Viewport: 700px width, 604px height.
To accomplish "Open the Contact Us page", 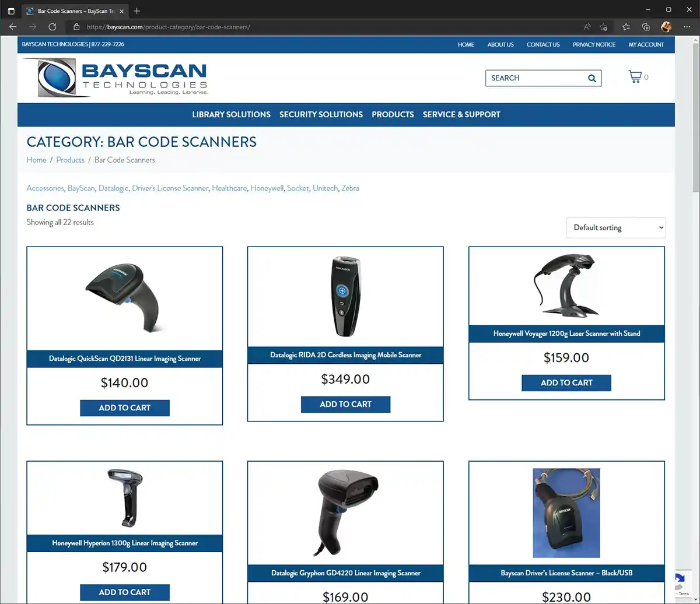I will coord(543,44).
